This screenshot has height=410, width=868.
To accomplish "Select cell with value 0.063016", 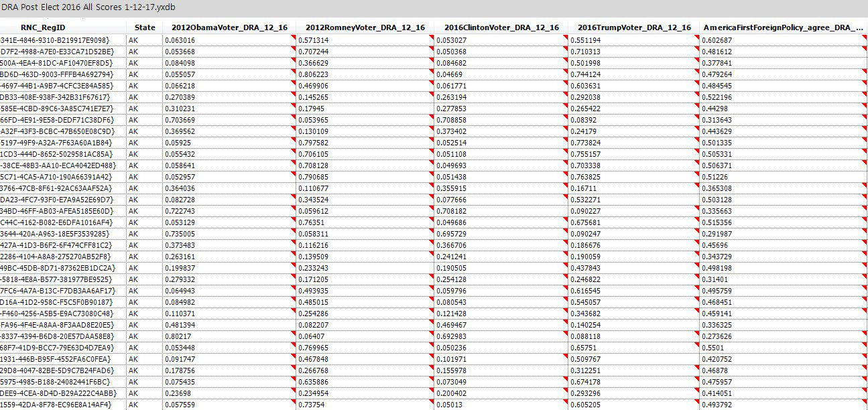I will point(229,40).
